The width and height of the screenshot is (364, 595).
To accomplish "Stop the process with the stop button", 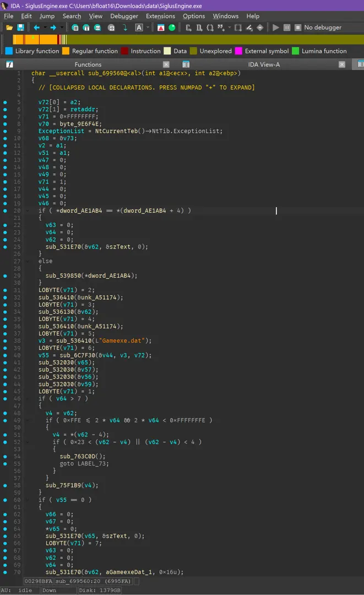I will (298, 28).
